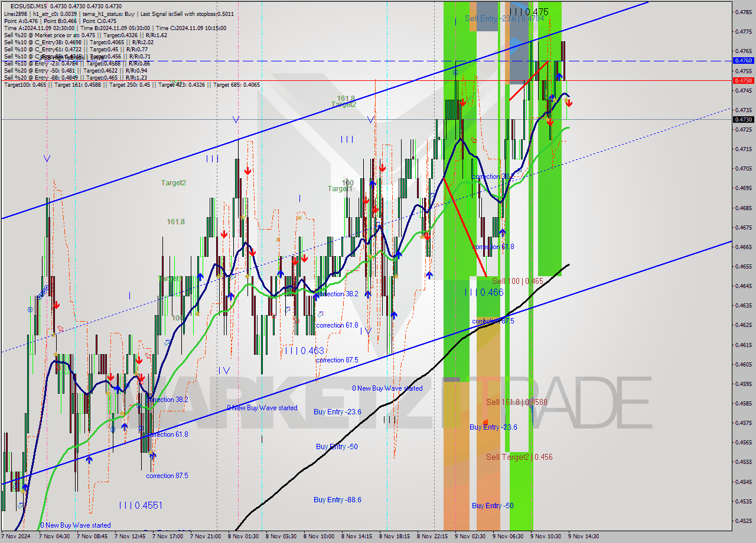756x543 pixels.
Task: Click the '7 Nov 2024' time axis label
Action: tap(15, 537)
